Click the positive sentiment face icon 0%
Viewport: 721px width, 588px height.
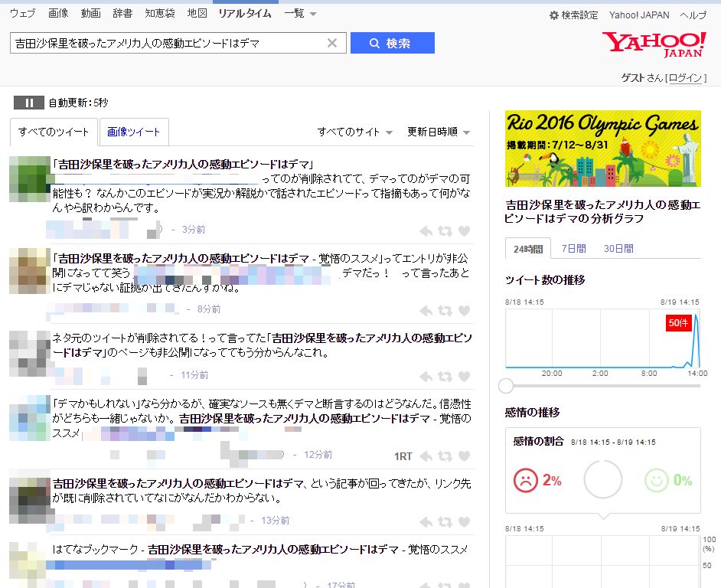[656, 480]
